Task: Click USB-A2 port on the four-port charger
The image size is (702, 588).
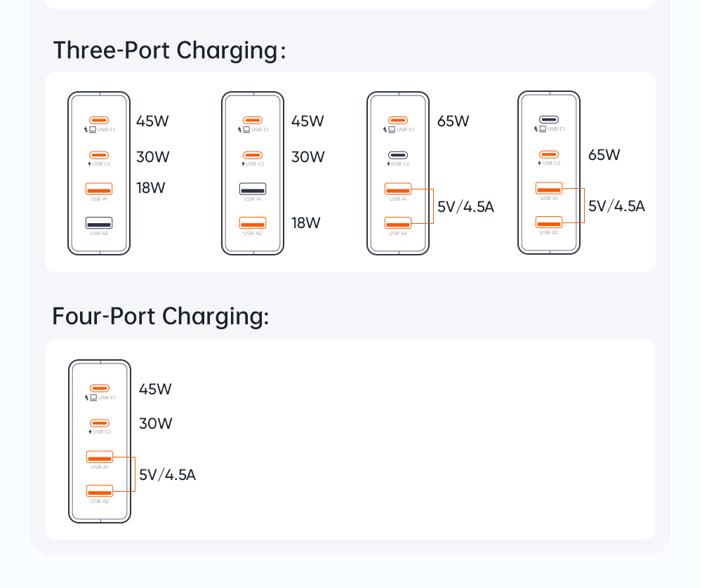Action: click(x=100, y=491)
